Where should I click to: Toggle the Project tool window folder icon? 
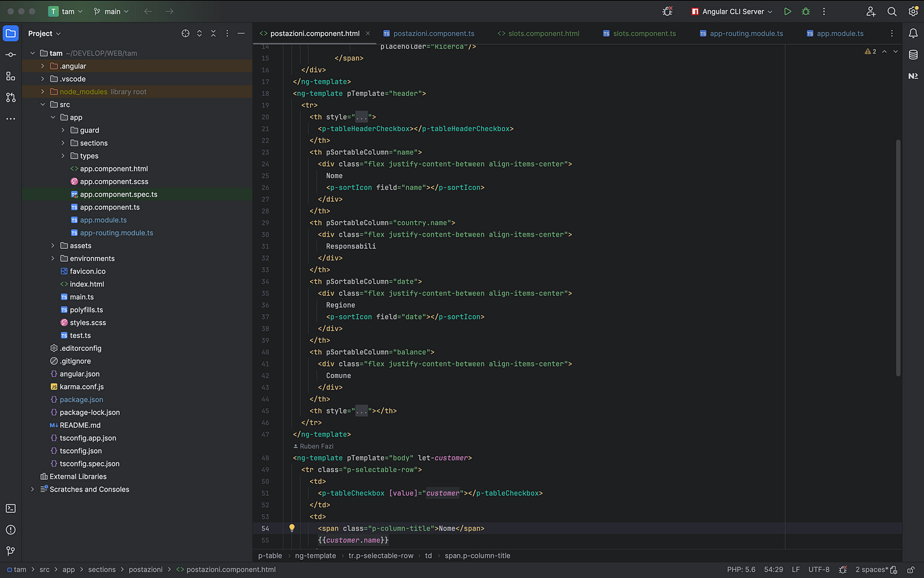coord(10,33)
